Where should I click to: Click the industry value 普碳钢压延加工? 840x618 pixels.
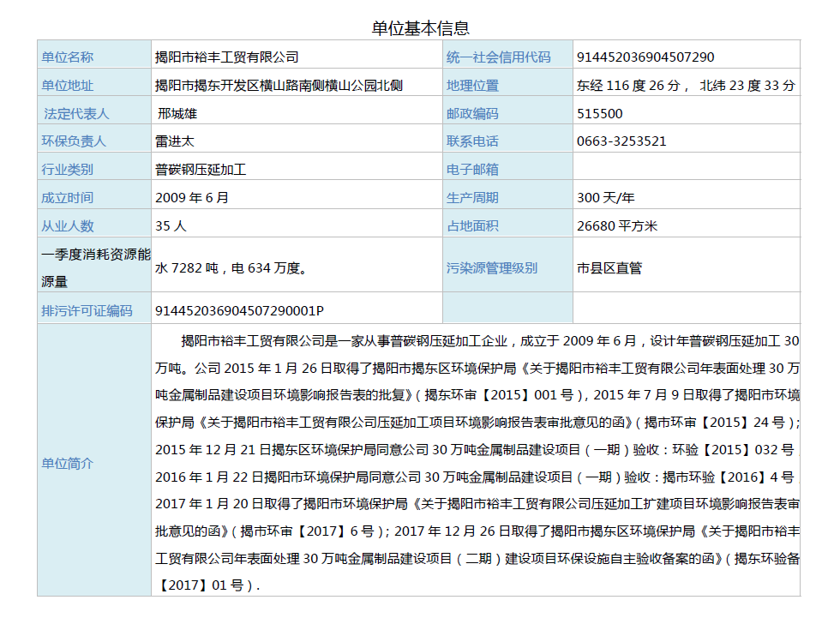[201, 169]
